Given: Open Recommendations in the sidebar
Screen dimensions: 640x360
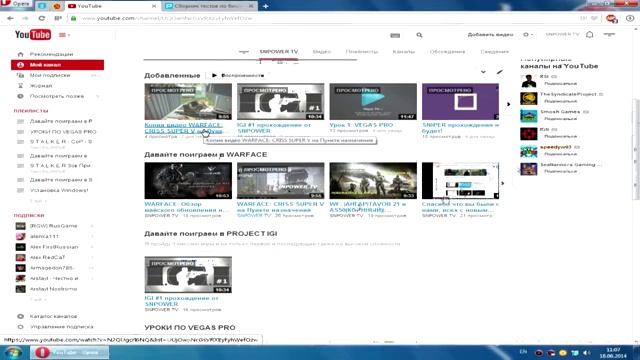Looking at the screenshot, I should point(51,54).
